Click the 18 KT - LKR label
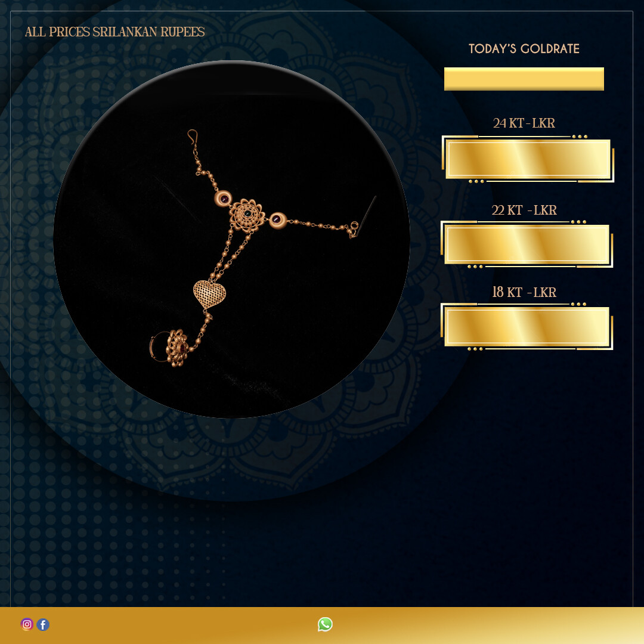This screenshot has height=644, width=644. click(524, 292)
